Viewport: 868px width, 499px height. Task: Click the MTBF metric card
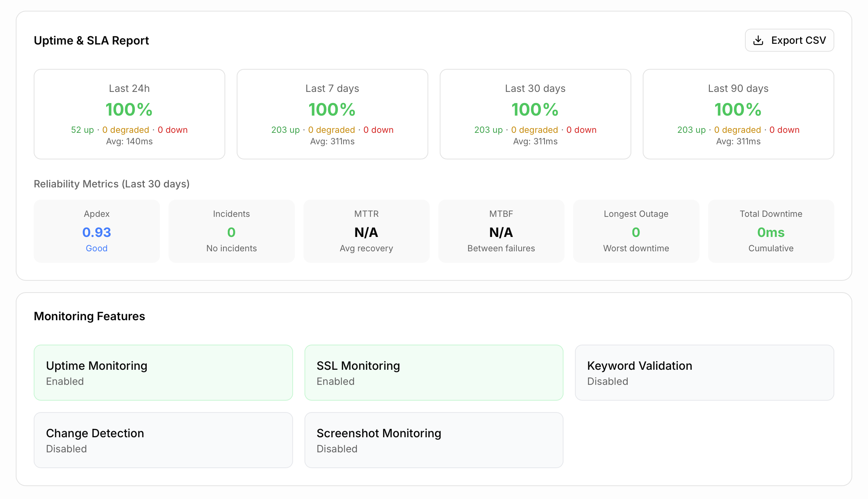click(501, 231)
